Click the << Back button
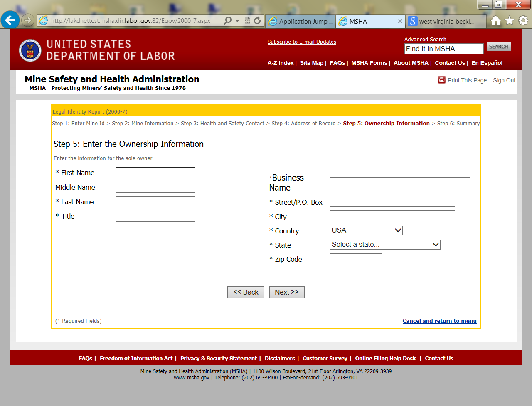532x406 pixels. coord(246,292)
